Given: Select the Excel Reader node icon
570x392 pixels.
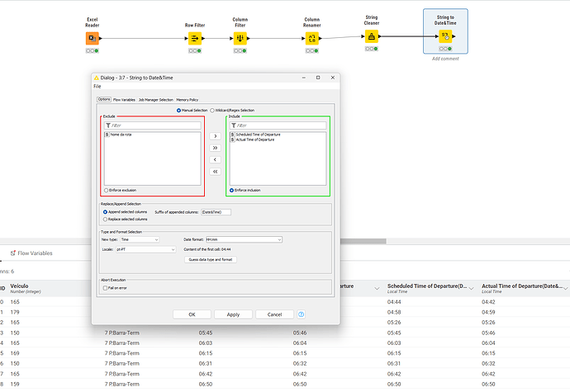Looking at the screenshot, I should point(93,38).
